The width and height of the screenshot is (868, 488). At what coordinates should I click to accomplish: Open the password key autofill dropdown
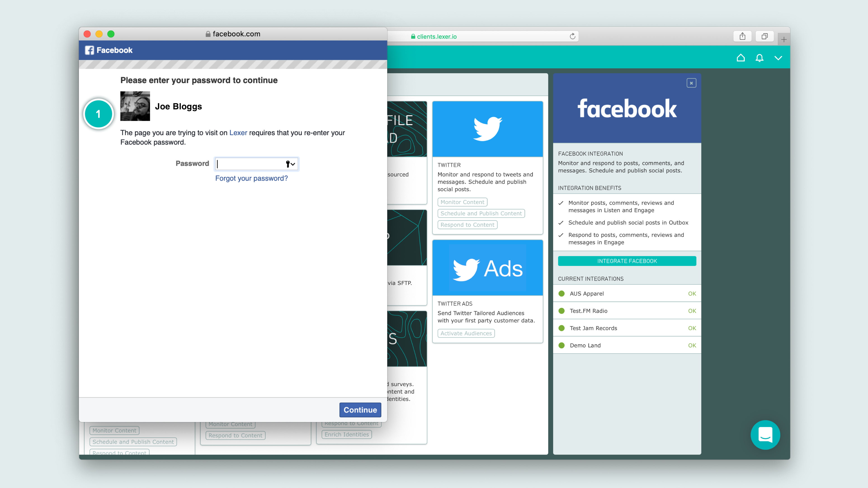[290, 164]
